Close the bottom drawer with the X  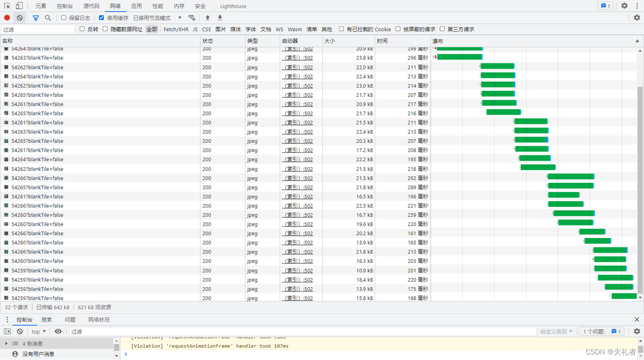coord(637,319)
